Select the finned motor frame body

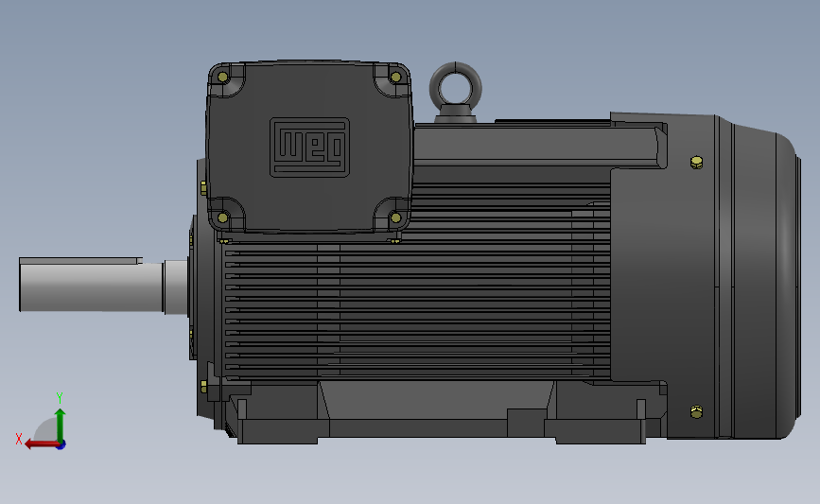tap(418, 308)
